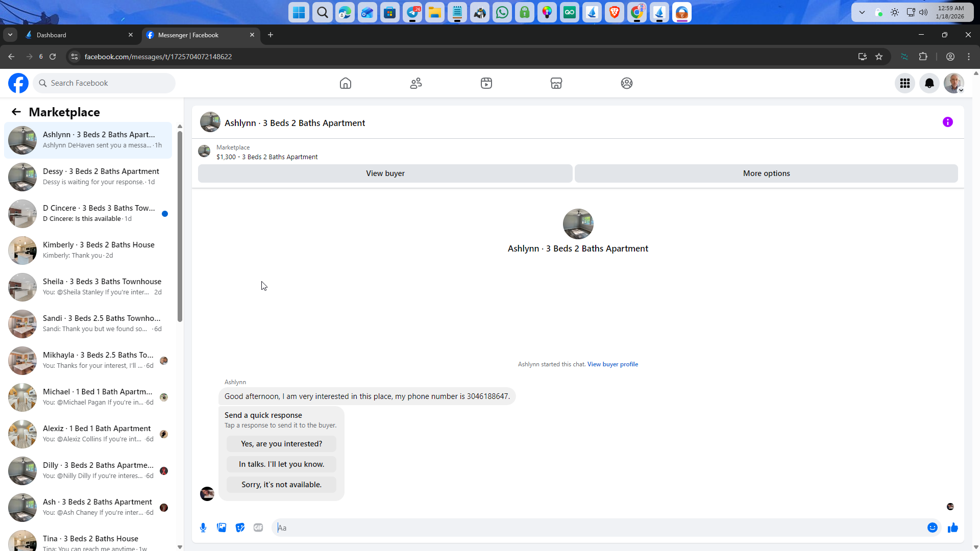980x551 pixels.
Task: Expand the browser tab search dropdown
Action: tap(10, 35)
